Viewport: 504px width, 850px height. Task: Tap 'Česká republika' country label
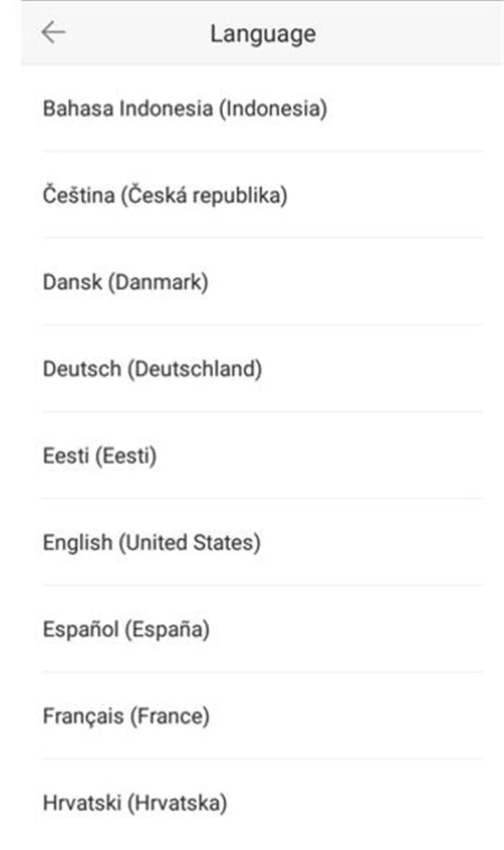click(204, 195)
